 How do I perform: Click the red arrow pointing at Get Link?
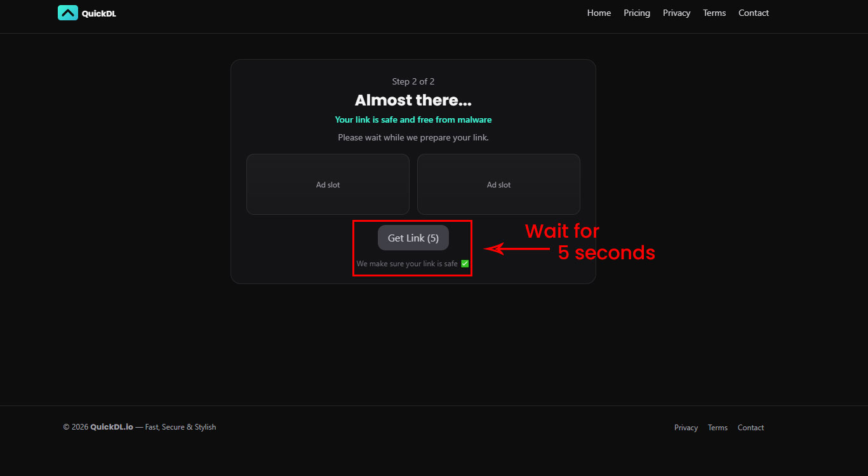click(514, 248)
